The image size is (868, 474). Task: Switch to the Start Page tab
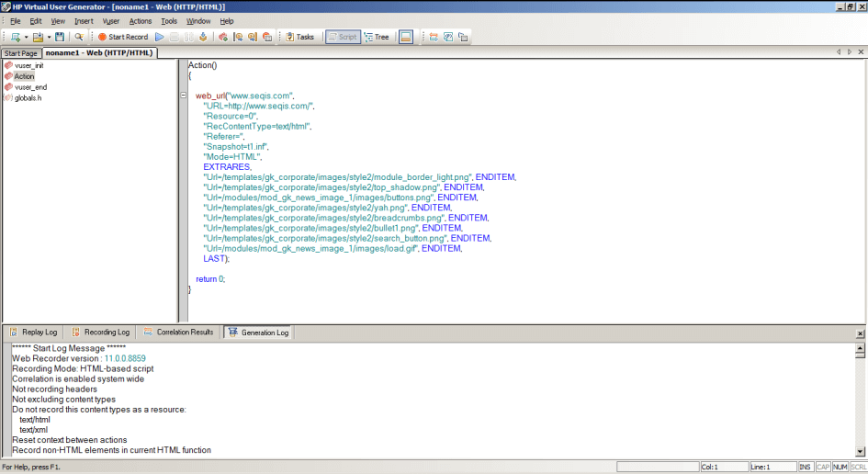[x=21, y=53]
